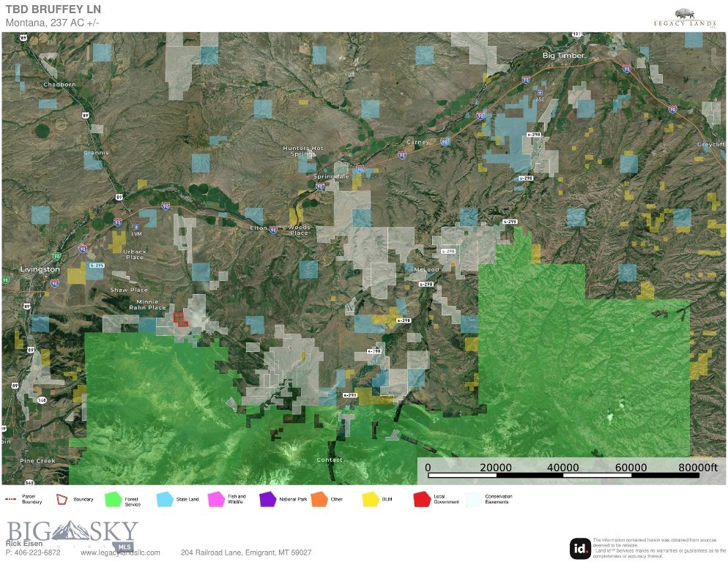The height and width of the screenshot is (562, 728).
Task: Click the S-295 highway shield near Livingston
Action: tap(96, 265)
